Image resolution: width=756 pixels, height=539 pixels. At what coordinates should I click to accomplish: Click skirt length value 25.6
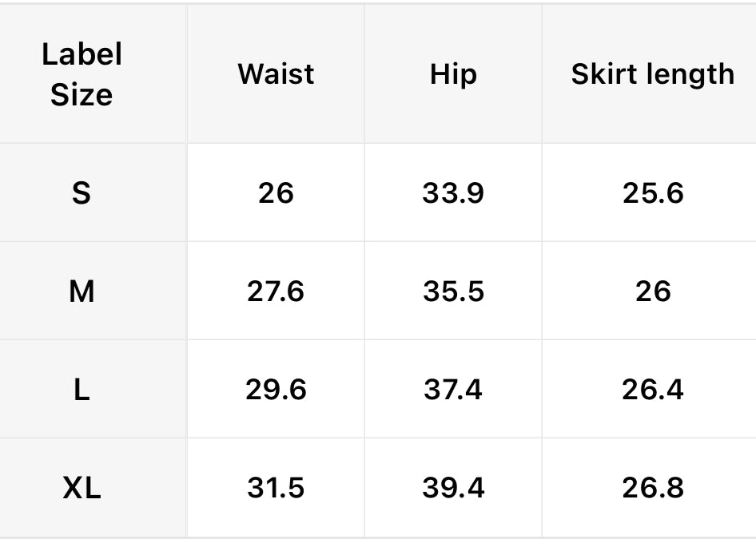click(x=652, y=193)
